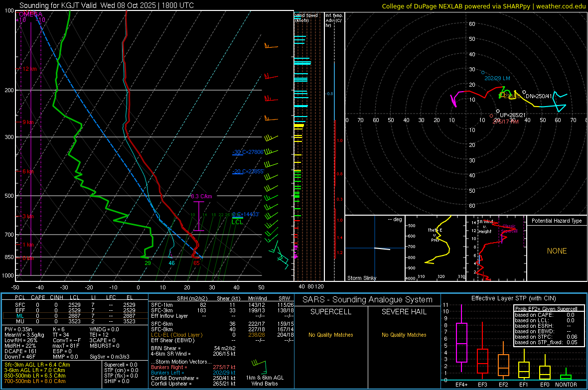This screenshot has height=390, width=588.
Task: Click the green LCL label
Action: tap(237, 222)
